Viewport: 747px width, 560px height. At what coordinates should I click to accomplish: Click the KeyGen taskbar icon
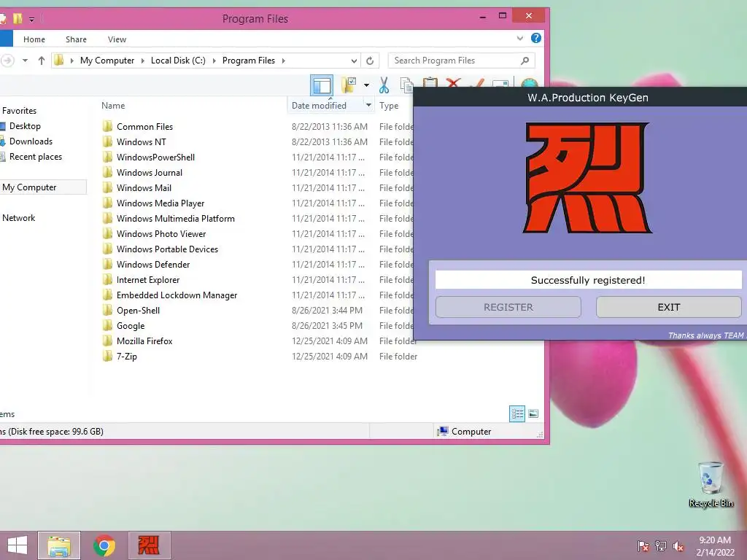pos(149,545)
